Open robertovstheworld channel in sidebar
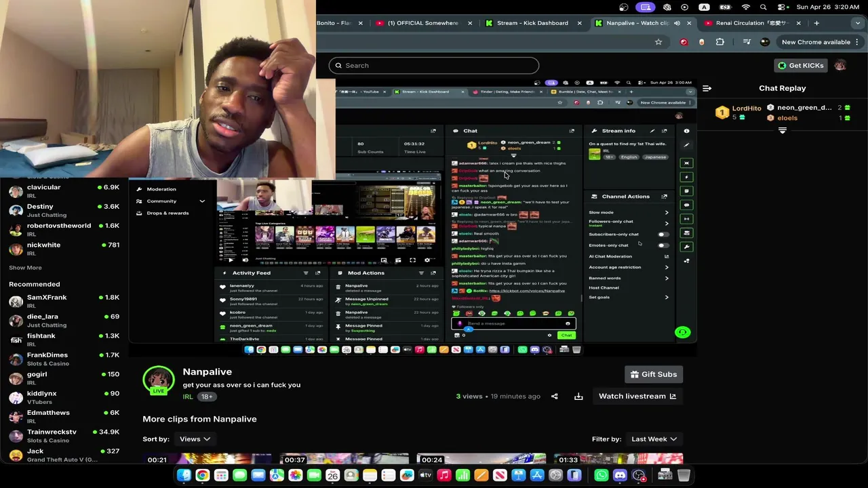The image size is (868, 488). [64, 230]
